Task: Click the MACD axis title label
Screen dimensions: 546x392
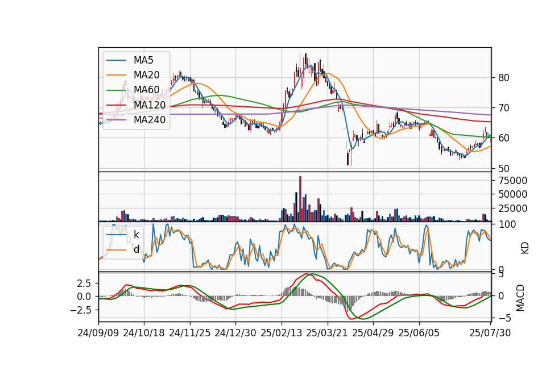Action: click(520, 298)
